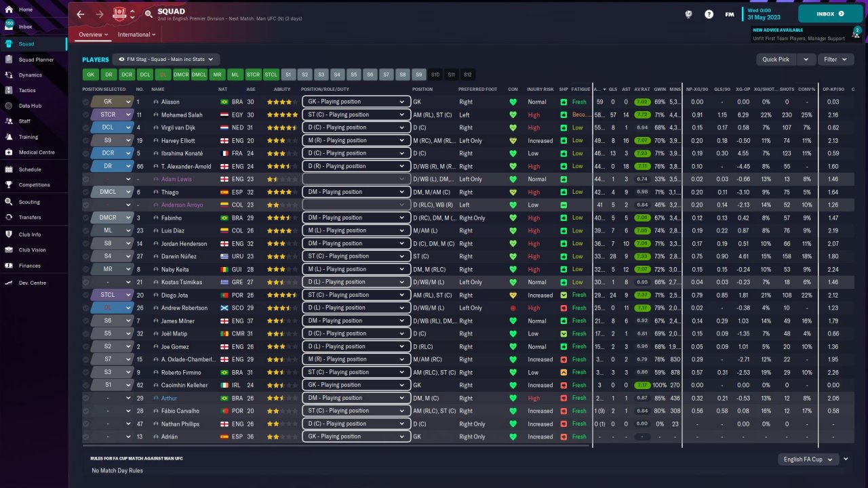The image size is (868, 488).
Task: Open Home from the sidebar
Action: (26, 9)
